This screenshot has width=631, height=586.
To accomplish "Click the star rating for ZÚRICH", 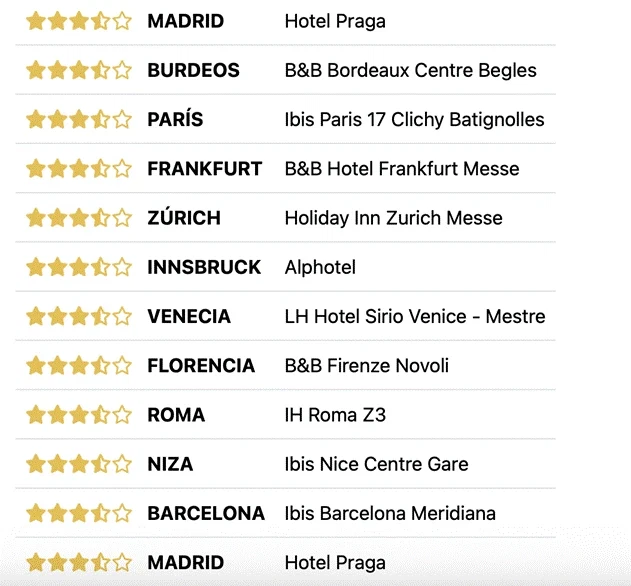I will pos(78,217).
